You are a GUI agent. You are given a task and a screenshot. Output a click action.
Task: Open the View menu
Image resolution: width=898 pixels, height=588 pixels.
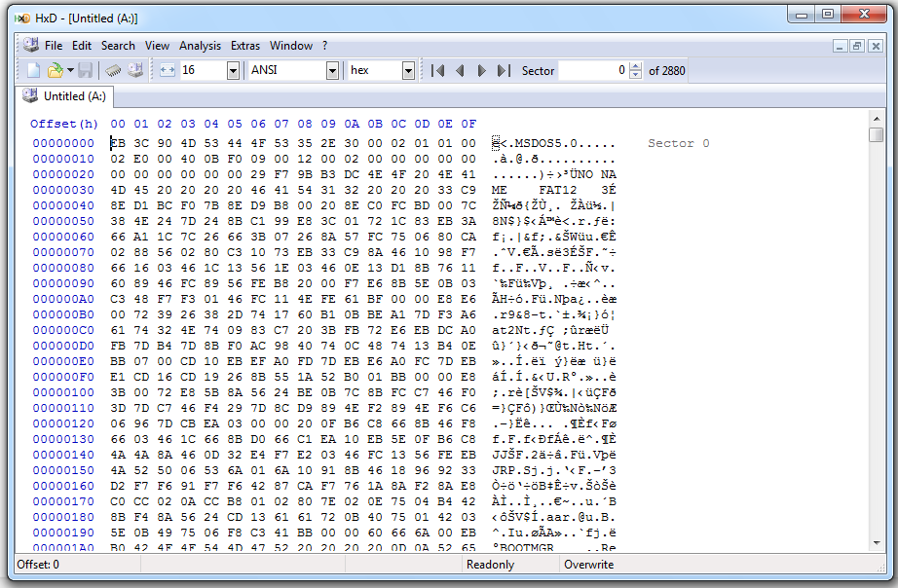157,46
